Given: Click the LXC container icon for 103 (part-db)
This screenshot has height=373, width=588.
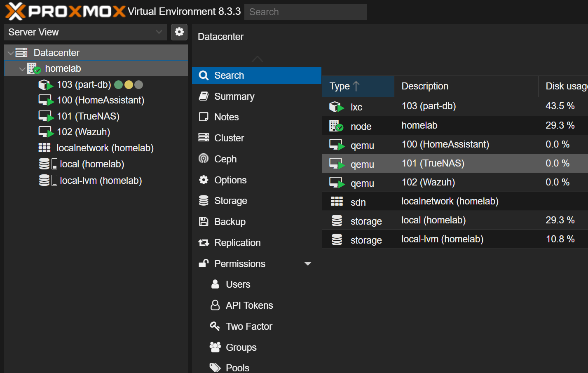Looking at the screenshot, I should point(45,85).
